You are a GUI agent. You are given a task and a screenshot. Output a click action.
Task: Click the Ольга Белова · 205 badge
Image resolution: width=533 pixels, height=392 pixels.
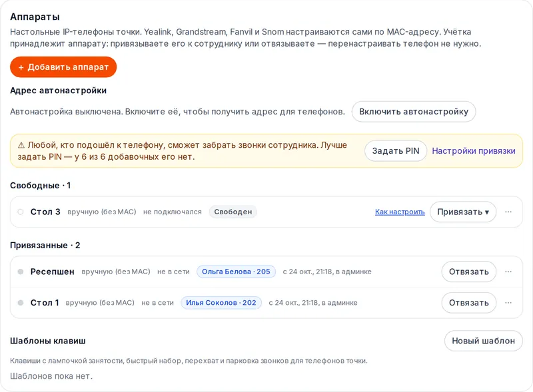(236, 272)
